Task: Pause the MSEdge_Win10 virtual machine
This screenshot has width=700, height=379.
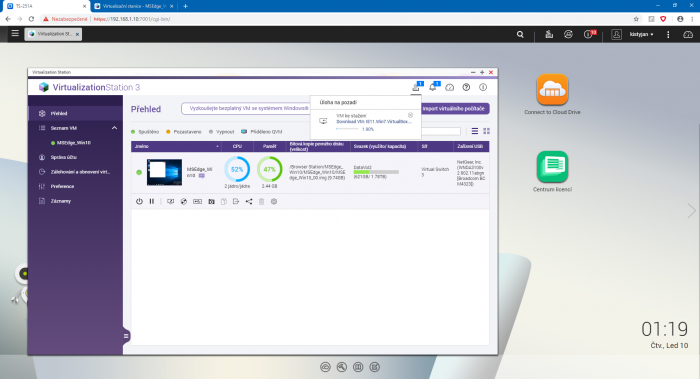Action: 152,201
